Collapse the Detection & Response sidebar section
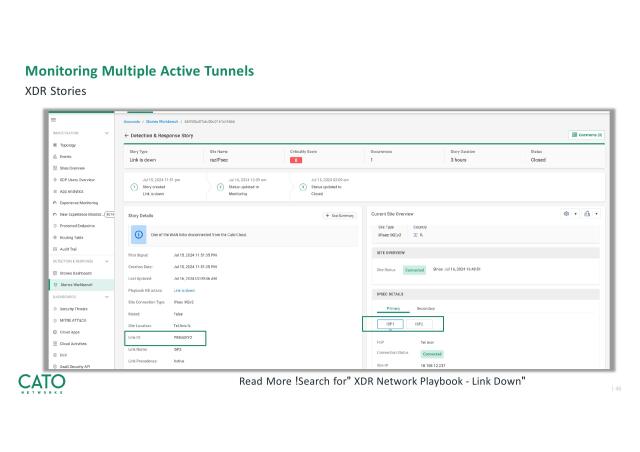The width and height of the screenshot is (640, 452). pyautogui.click(x=107, y=261)
